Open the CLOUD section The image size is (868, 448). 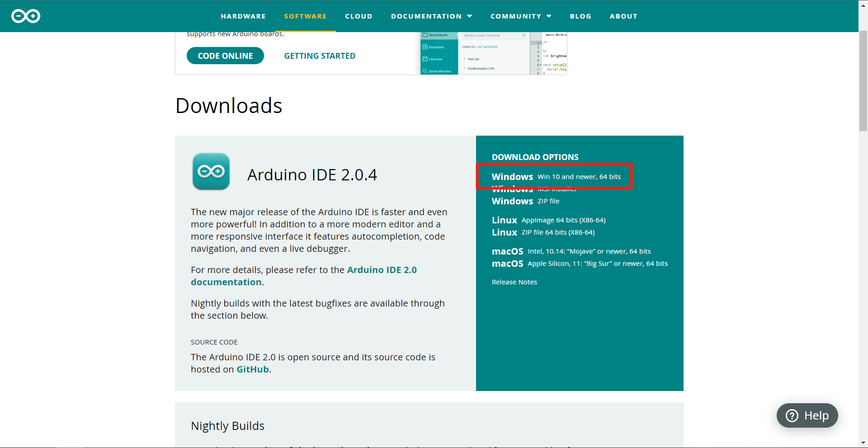359,16
